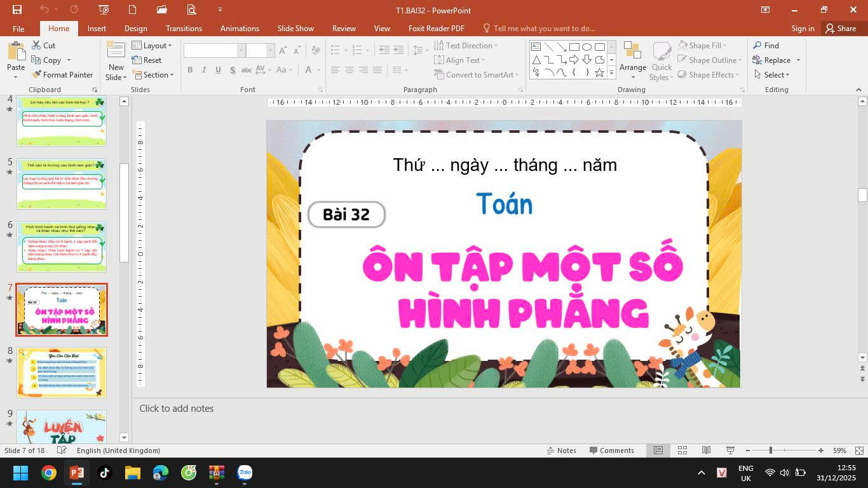Toggle Italic text formatting
This screenshot has width=868, height=488.
[x=204, y=70]
